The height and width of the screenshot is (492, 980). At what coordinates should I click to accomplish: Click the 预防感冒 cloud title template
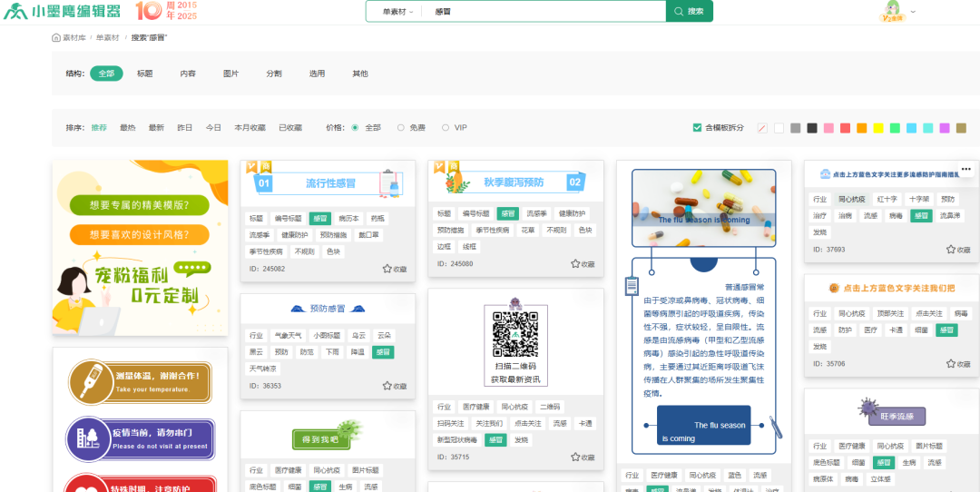click(x=328, y=309)
